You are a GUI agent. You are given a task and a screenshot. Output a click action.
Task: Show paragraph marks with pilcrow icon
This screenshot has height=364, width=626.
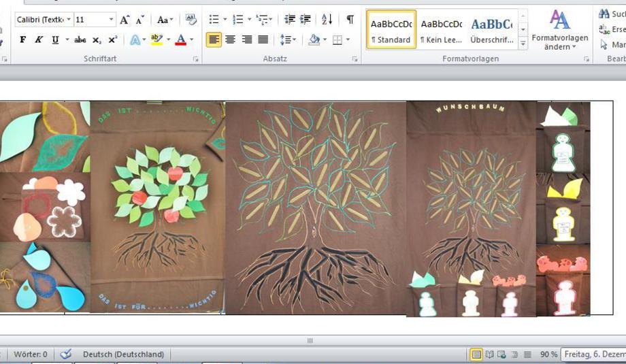[x=350, y=20]
